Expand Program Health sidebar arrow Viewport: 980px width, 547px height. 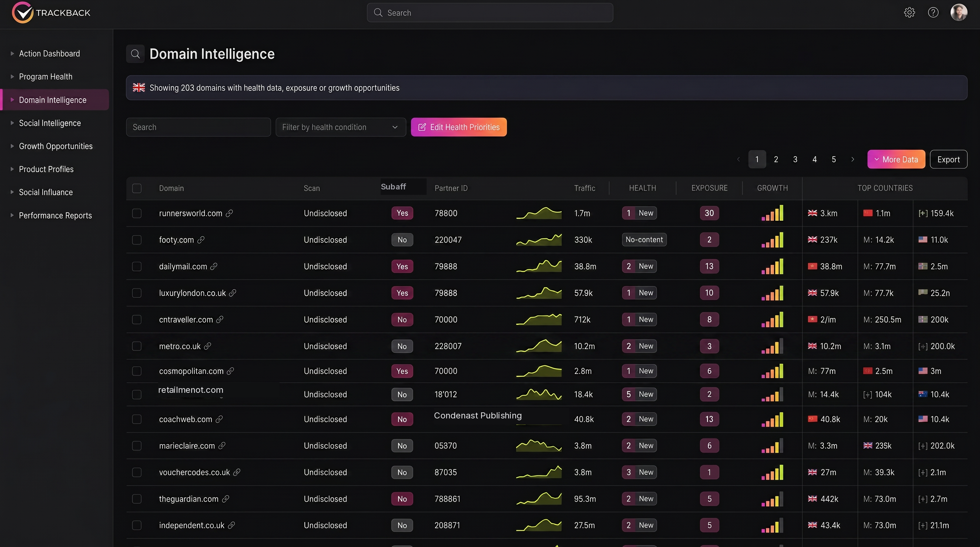(12, 77)
